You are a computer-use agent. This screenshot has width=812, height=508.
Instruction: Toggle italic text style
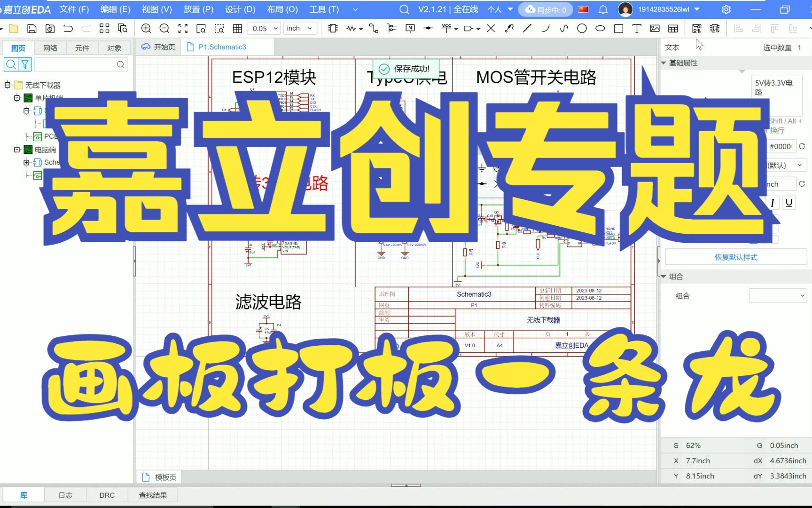point(773,203)
